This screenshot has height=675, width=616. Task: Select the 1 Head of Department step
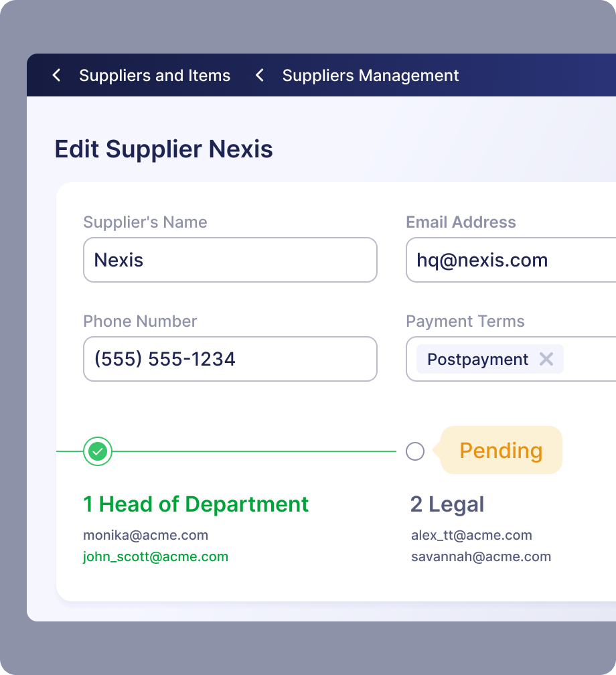tap(196, 504)
